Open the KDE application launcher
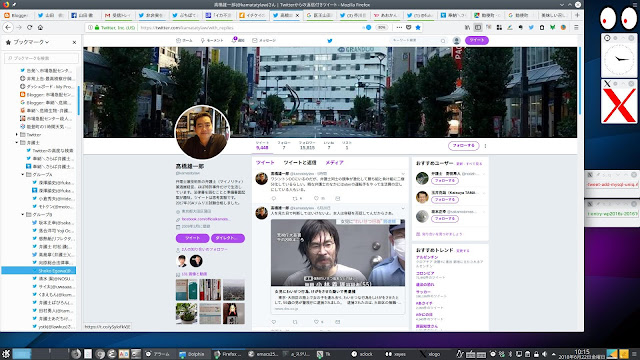Screen dimensions: 640x360 pyautogui.click(x=6, y=354)
